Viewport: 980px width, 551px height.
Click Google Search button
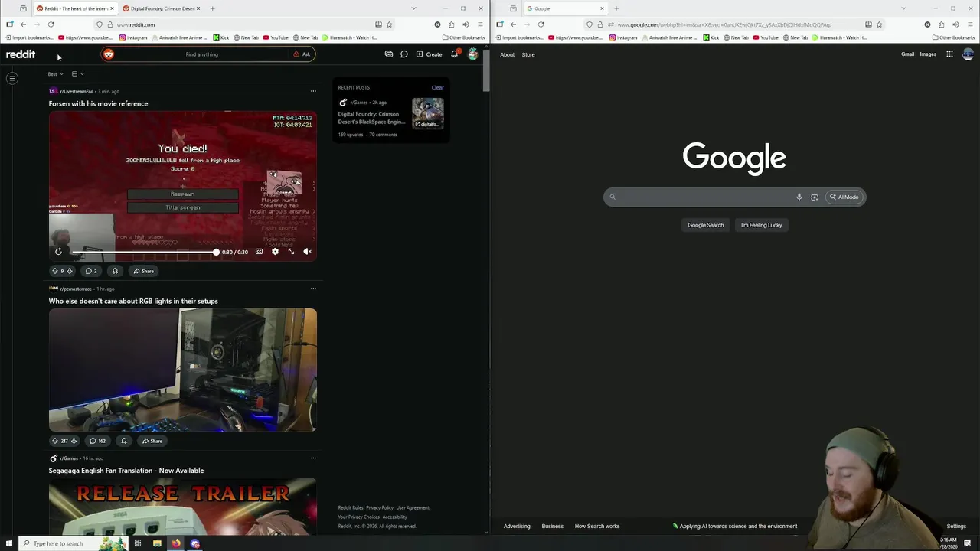pos(705,225)
